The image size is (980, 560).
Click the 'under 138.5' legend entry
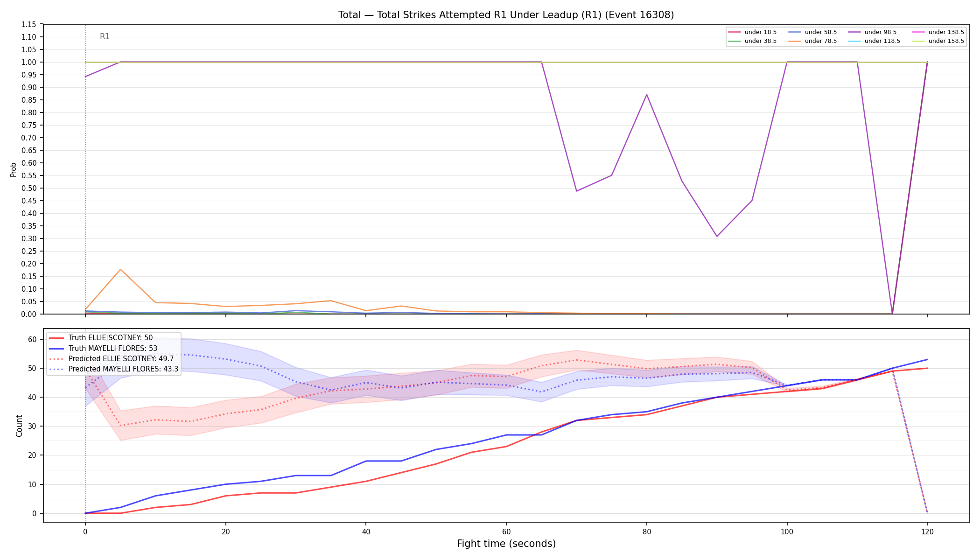pyautogui.click(x=938, y=32)
